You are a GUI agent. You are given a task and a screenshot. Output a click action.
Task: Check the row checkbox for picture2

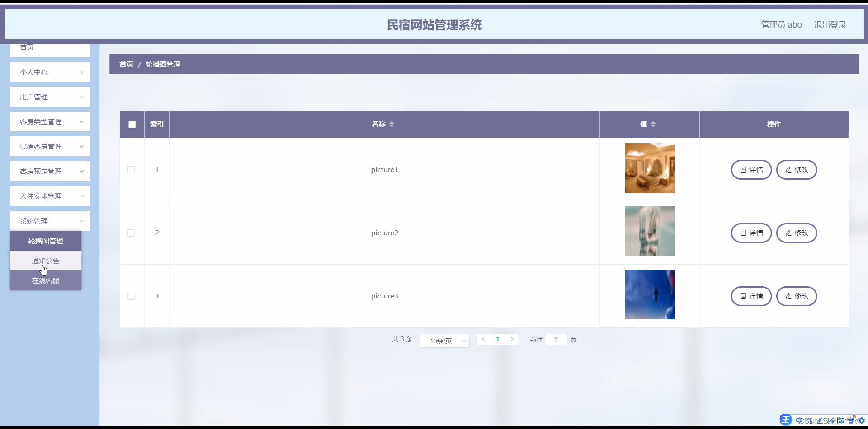pyautogui.click(x=132, y=233)
